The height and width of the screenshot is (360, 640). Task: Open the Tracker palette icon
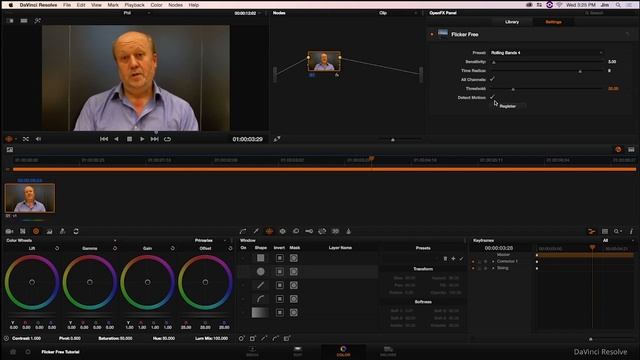point(282,231)
